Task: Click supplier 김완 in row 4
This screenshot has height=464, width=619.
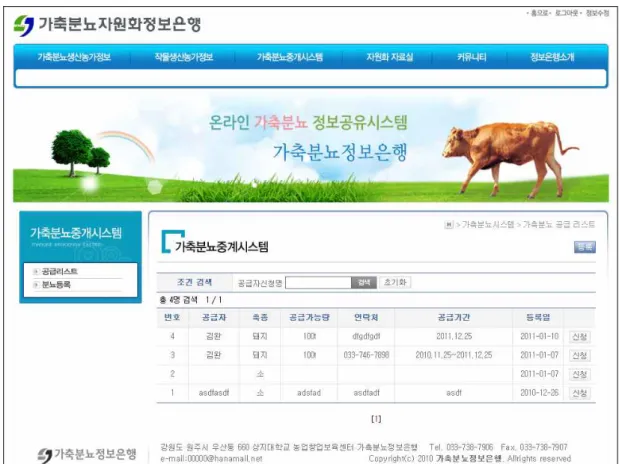Action: click(214, 336)
